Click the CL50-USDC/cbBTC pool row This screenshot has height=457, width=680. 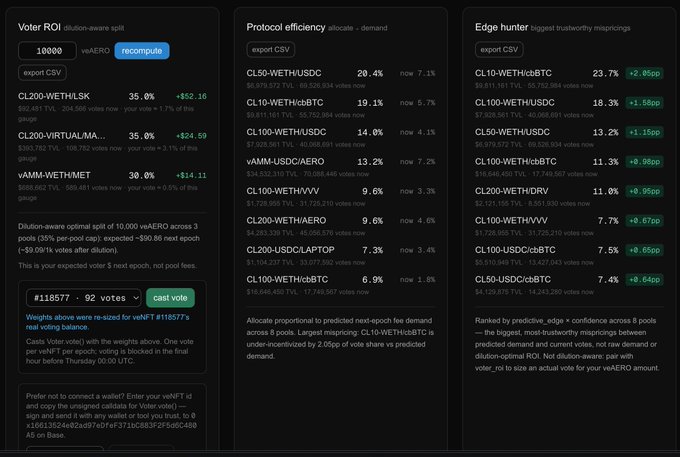(569, 285)
